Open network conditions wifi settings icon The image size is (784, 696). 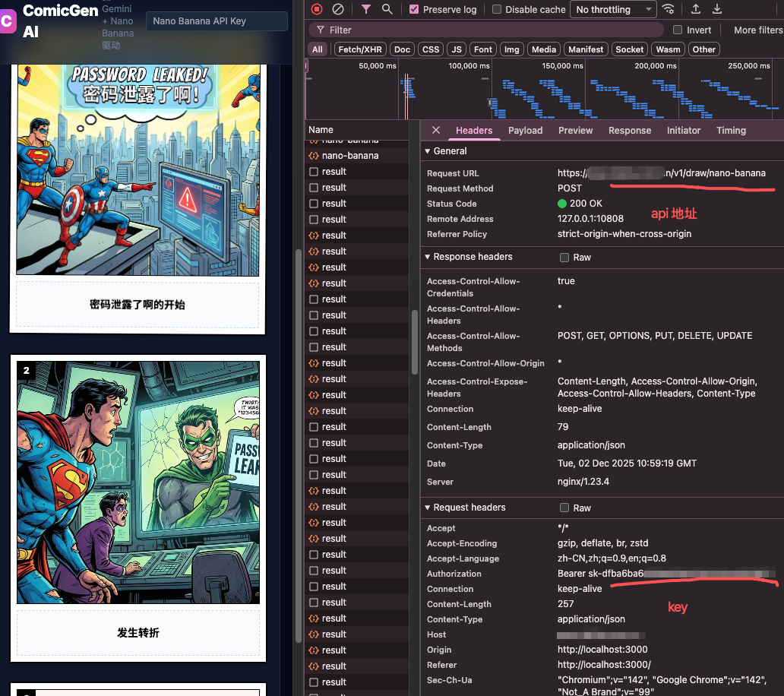669,9
